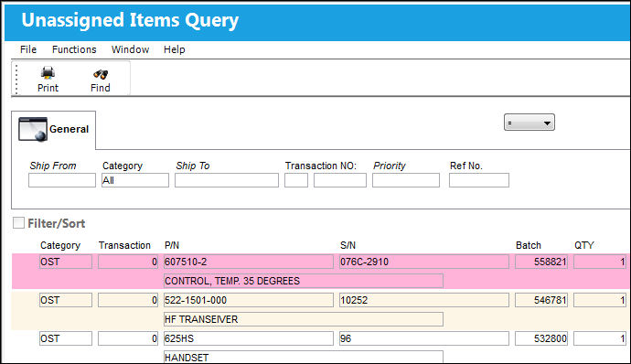The height and width of the screenshot is (364, 631).
Task: Open the equals operator dropdown
Action: point(529,123)
